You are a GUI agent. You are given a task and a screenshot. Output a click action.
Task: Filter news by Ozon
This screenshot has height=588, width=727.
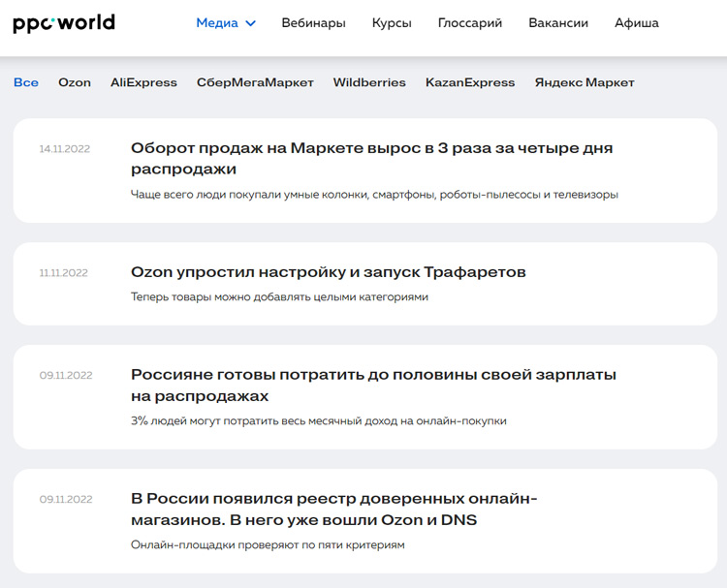[75, 82]
